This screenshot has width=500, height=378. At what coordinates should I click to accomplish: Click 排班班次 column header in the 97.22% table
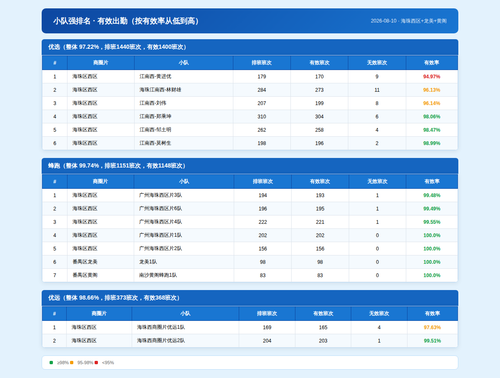(262, 63)
